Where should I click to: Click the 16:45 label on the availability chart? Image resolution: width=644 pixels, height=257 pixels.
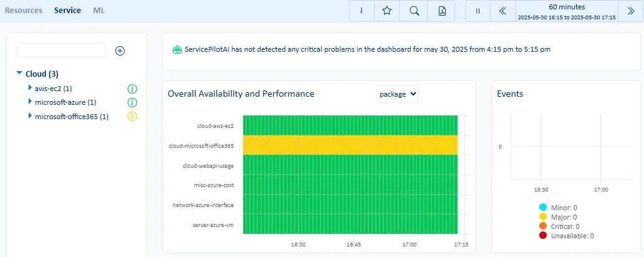click(x=353, y=245)
